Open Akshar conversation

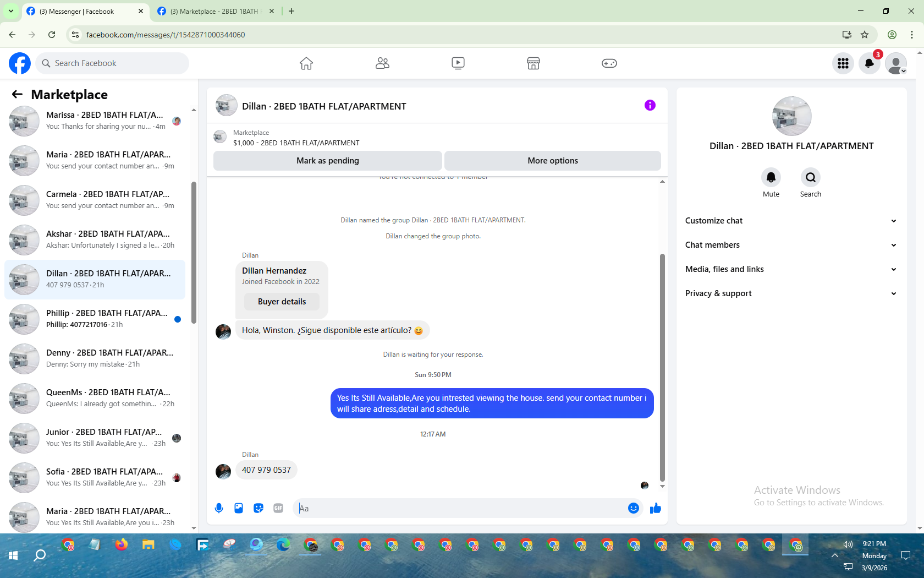click(95, 240)
